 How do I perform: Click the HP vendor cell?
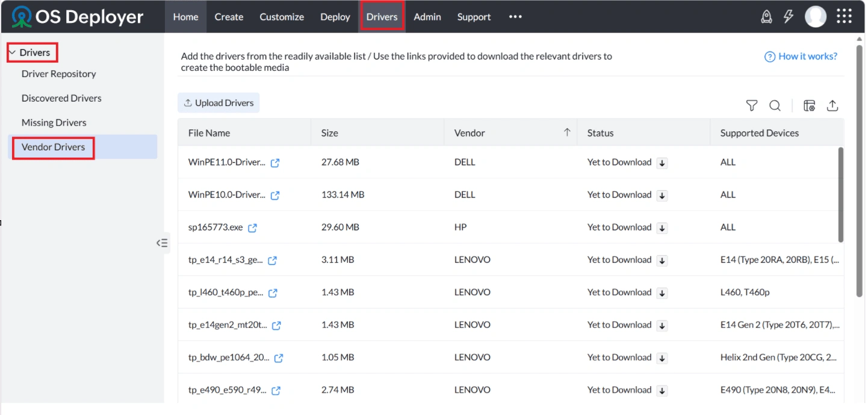[460, 227]
